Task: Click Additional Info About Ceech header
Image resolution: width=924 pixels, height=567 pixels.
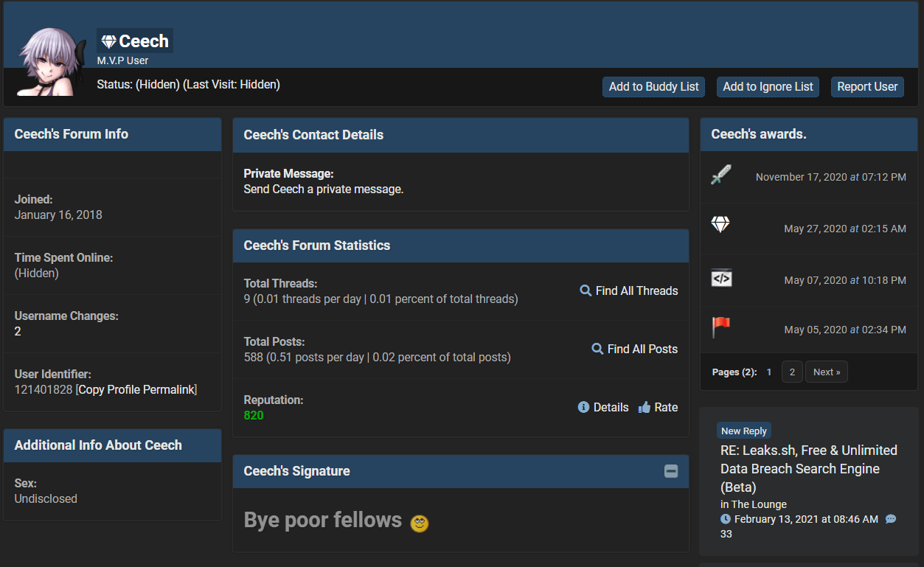Action: pyautogui.click(x=113, y=445)
